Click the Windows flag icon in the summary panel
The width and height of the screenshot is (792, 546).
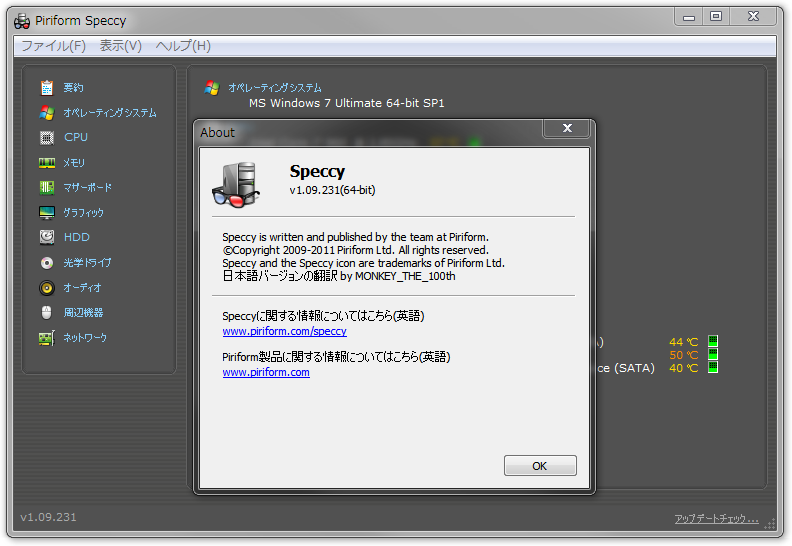212,88
